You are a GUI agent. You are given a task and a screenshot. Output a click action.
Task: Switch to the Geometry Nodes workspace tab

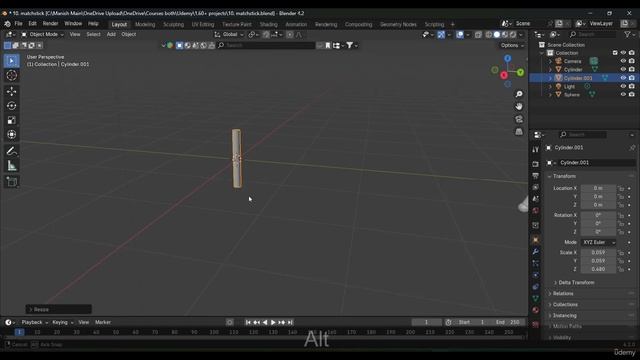(398, 24)
